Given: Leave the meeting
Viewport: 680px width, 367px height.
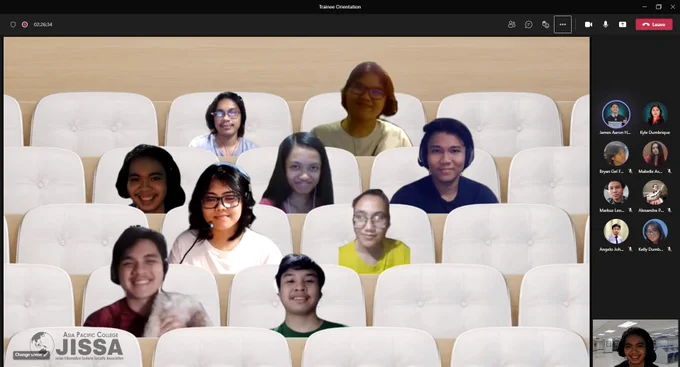Looking at the screenshot, I should point(654,25).
